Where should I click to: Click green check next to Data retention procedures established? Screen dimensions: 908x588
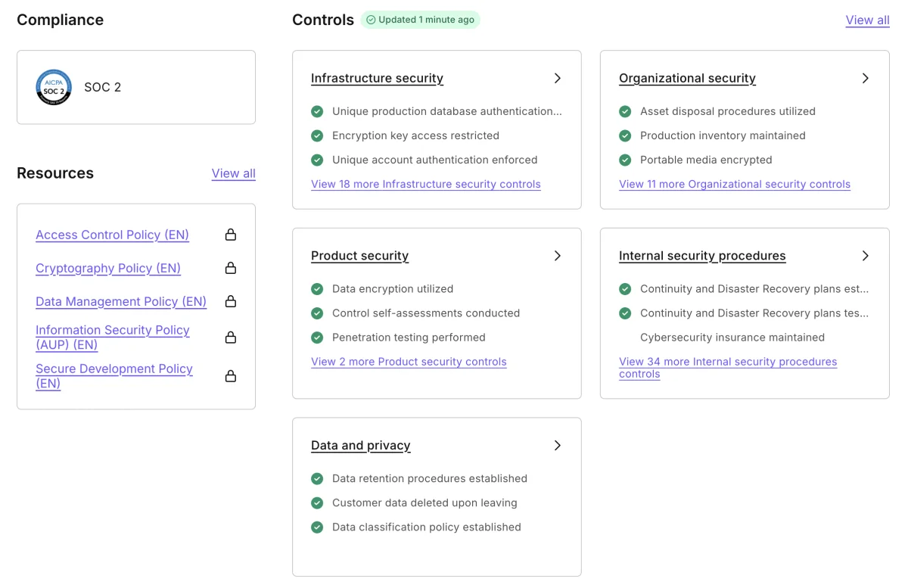coord(317,478)
